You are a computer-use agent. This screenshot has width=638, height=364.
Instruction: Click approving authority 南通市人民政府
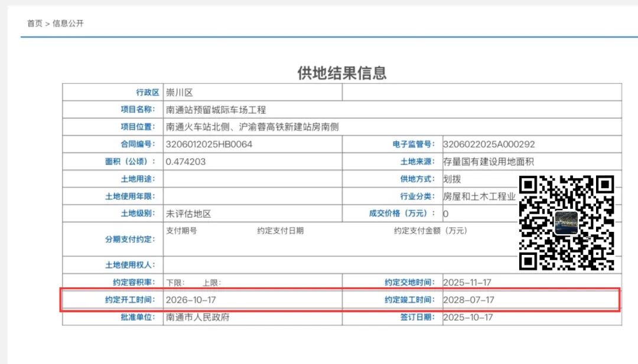[197, 317]
